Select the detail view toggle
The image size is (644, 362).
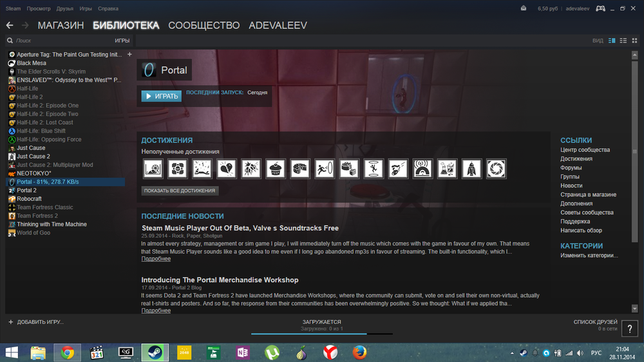pyautogui.click(x=611, y=41)
